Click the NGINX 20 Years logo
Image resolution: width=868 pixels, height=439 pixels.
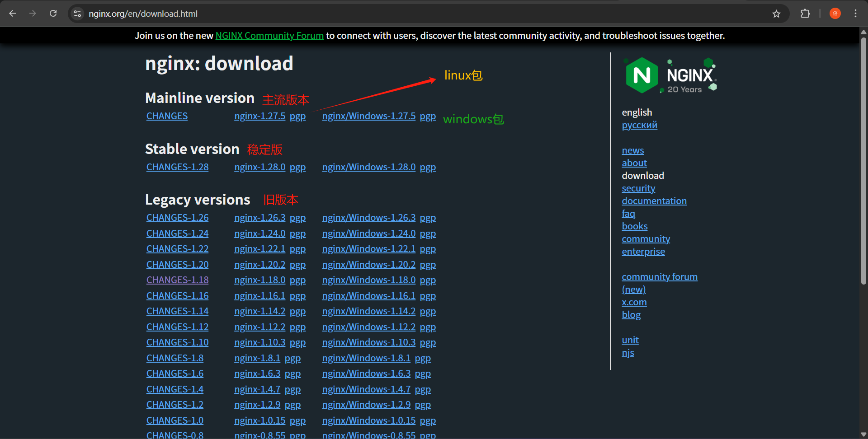(x=670, y=75)
